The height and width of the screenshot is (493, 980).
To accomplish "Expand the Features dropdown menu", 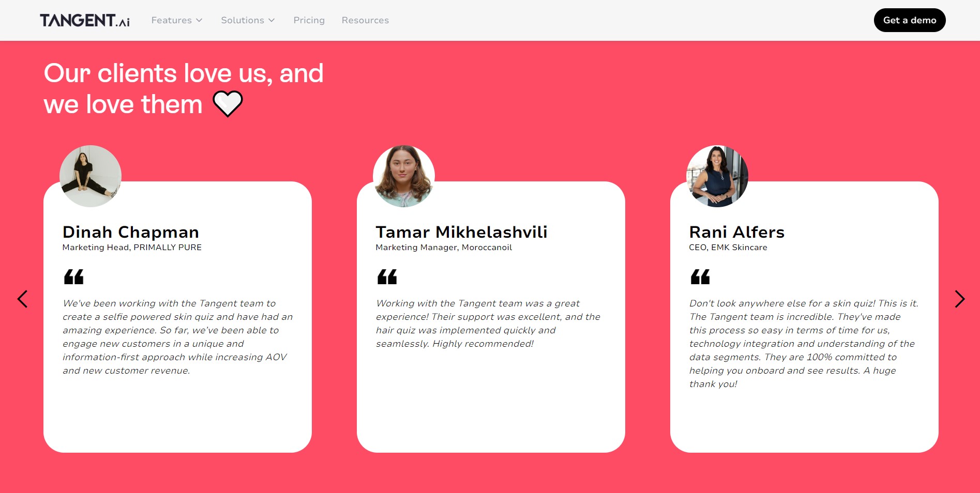I will tap(177, 20).
